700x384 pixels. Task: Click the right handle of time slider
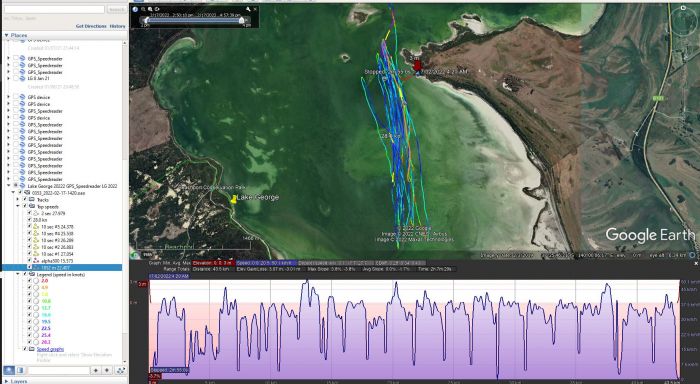coord(242,20)
